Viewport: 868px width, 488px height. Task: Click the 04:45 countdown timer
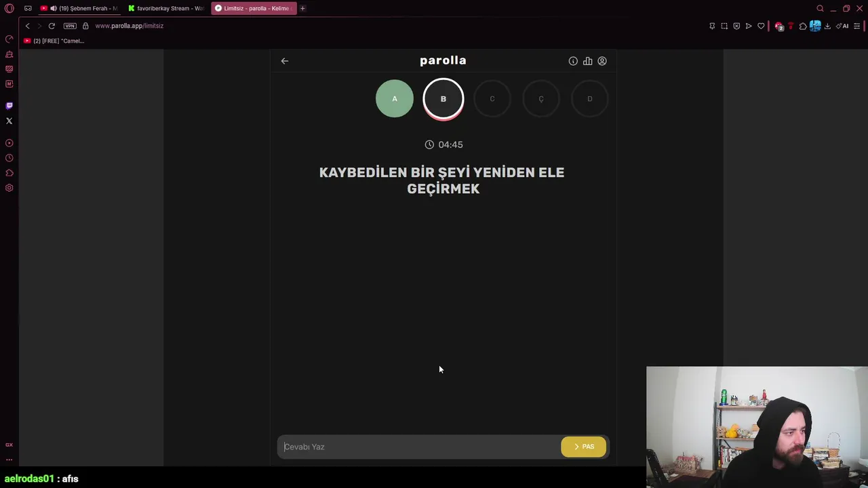coord(443,144)
